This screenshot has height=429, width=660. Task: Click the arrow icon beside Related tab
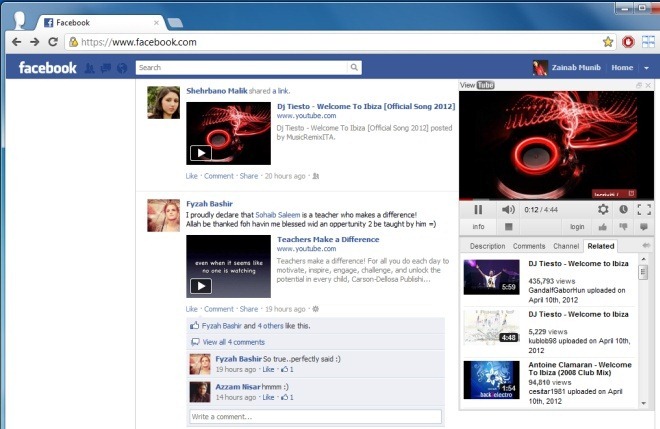646,245
